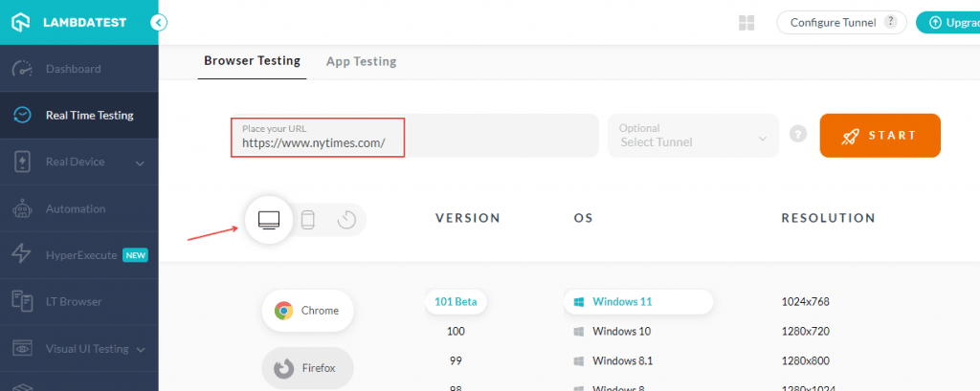The image size is (980, 391).
Task: Click the Configure Tunnel button
Action: [832, 22]
